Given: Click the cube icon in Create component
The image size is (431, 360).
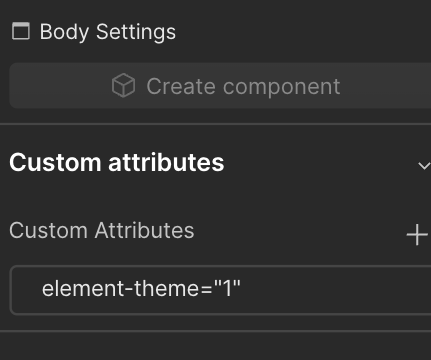Looking at the screenshot, I should click(x=123, y=86).
